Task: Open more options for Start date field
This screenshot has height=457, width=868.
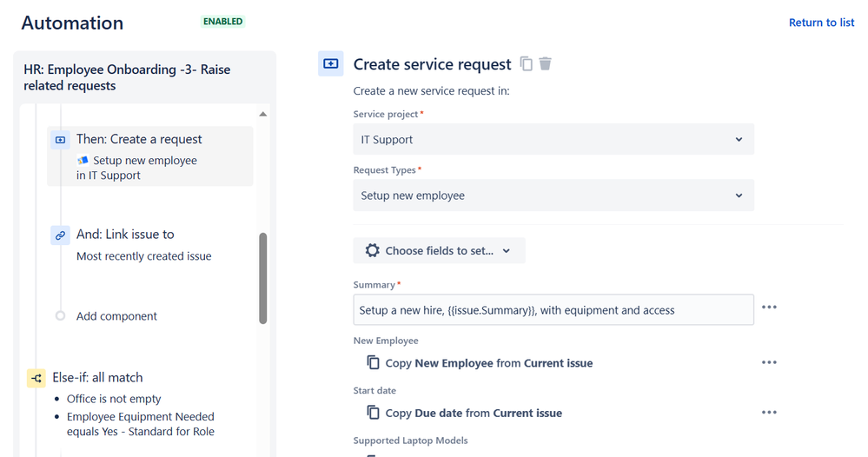Action: [x=769, y=413]
